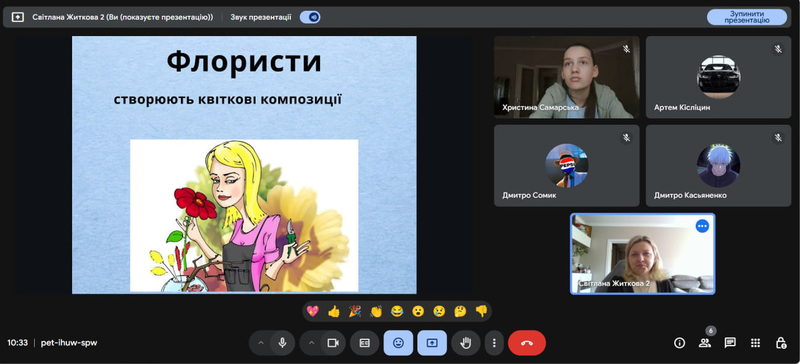
Task: Open meeting details info icon
Action: [679, 343]
